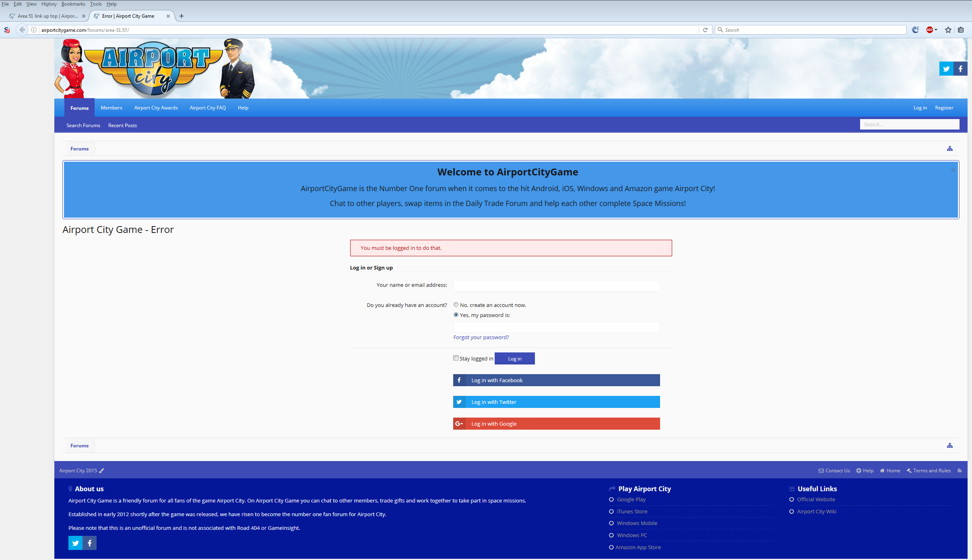Click the style chooser brush icon
Image resolution: width=972 pixels, height=560 pixels.
pos(101,471)
